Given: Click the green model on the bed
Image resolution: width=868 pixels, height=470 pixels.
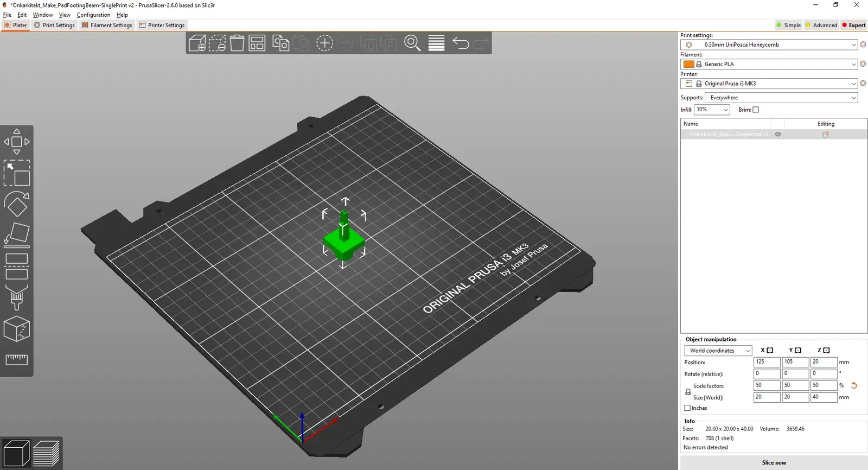Looking at the screenshot, I should click(x=344, y=239).
